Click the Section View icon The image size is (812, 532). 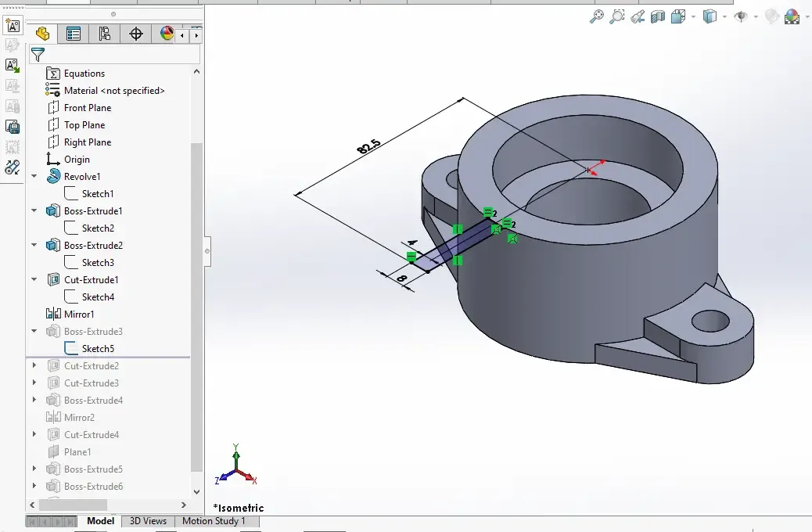[658, 16]
